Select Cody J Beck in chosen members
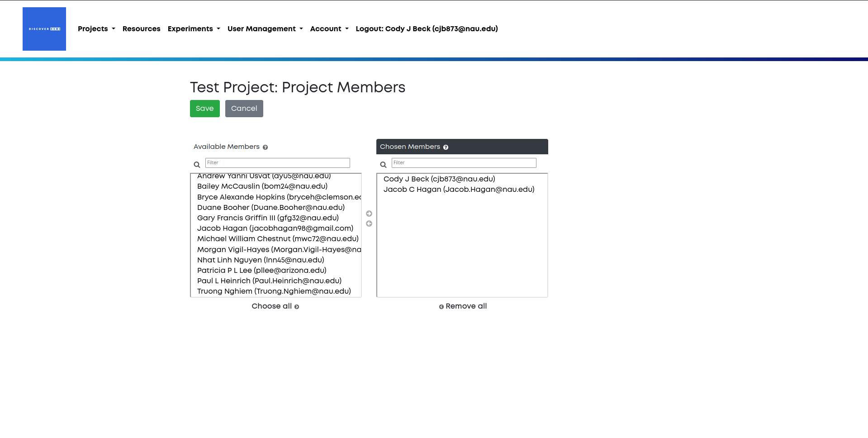This screenshot has width=868, height=438. click(462, 179)
